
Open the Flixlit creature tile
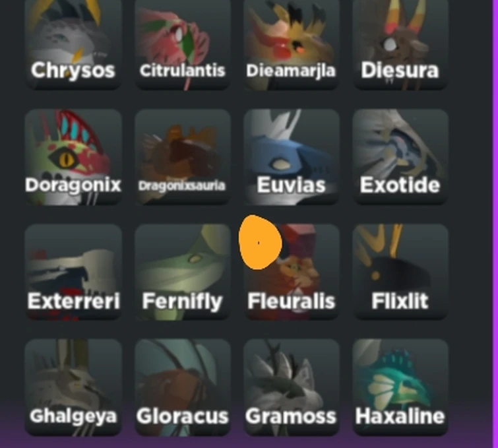point(400,272)
